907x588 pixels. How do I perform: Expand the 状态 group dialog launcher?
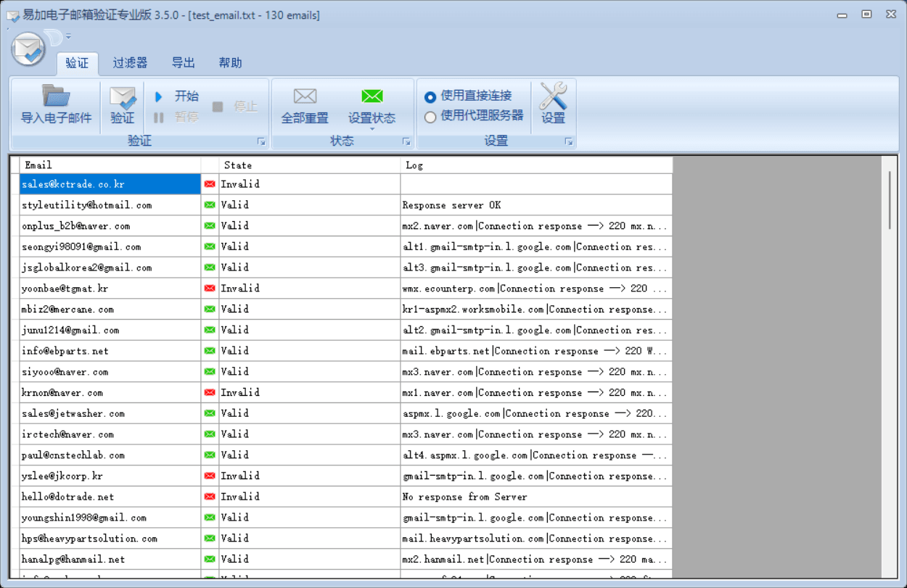[x=407, y=142]
